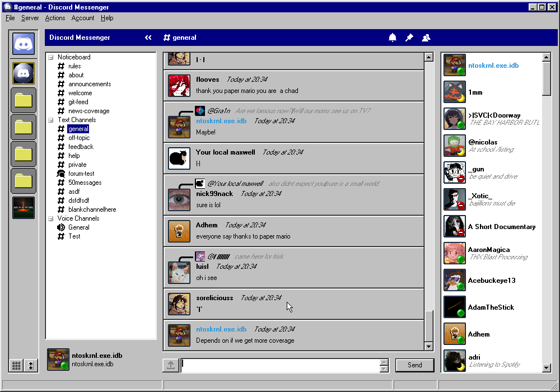Open the fourth yellow server folder
This screenshot has height=392, width=560.
coord(24,181)
